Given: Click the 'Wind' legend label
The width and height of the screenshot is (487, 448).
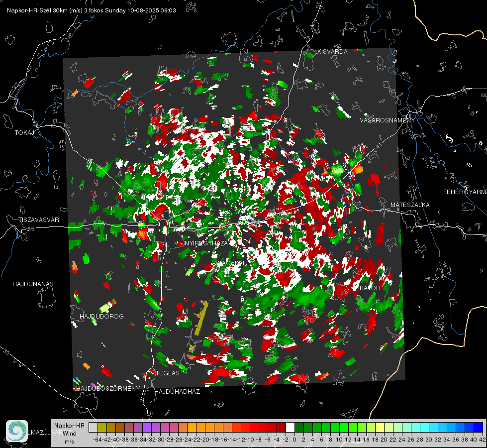Looking at the screenshot, I should click(x=70, y=434).
